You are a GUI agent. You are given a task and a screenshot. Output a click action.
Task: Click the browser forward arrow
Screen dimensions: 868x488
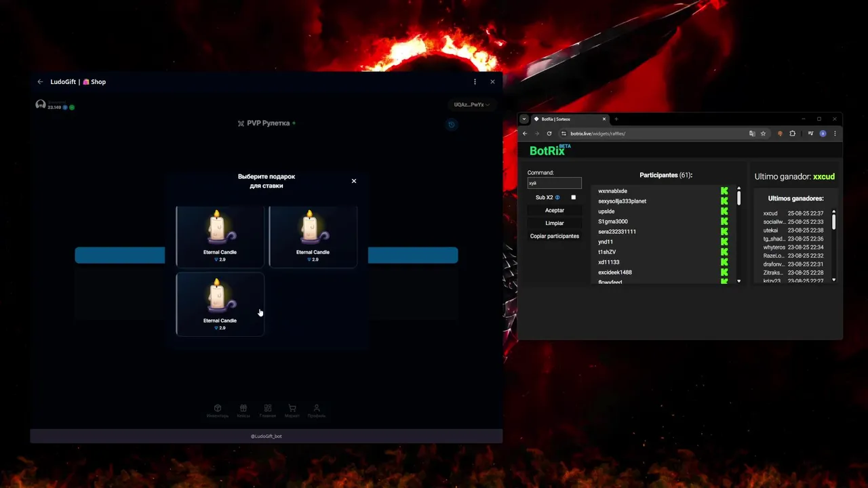pyautogui.click(x=537, y=134)
